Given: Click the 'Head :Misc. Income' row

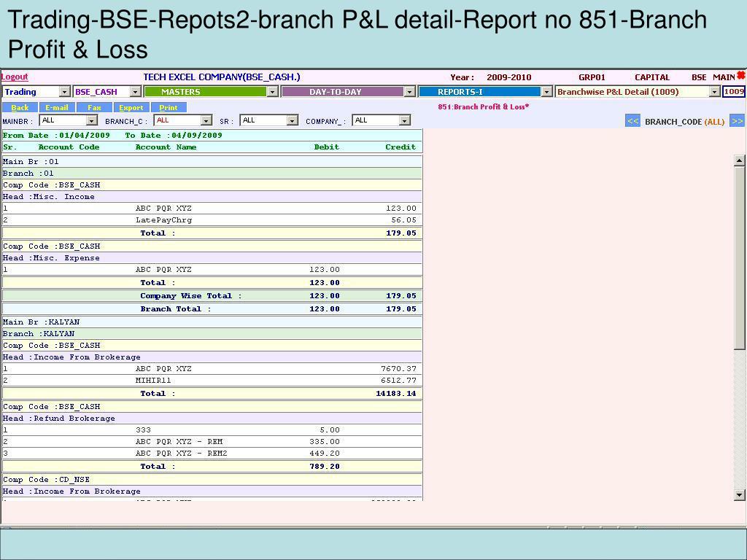Looking at the screenshot, I should (x=212, y=197).
